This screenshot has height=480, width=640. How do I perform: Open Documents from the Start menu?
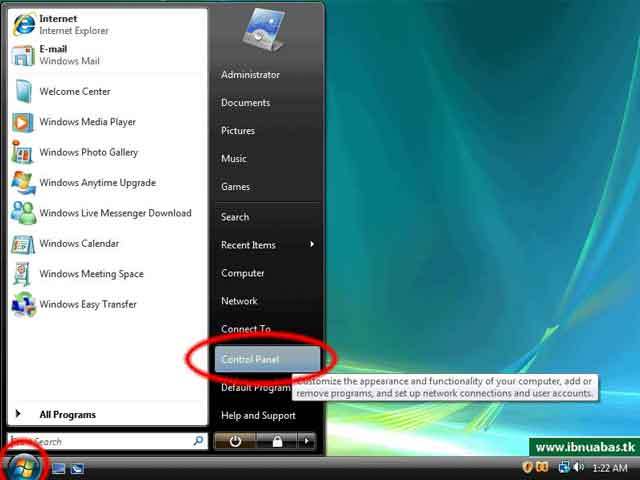pyautogui.click(x=245, y=102)
